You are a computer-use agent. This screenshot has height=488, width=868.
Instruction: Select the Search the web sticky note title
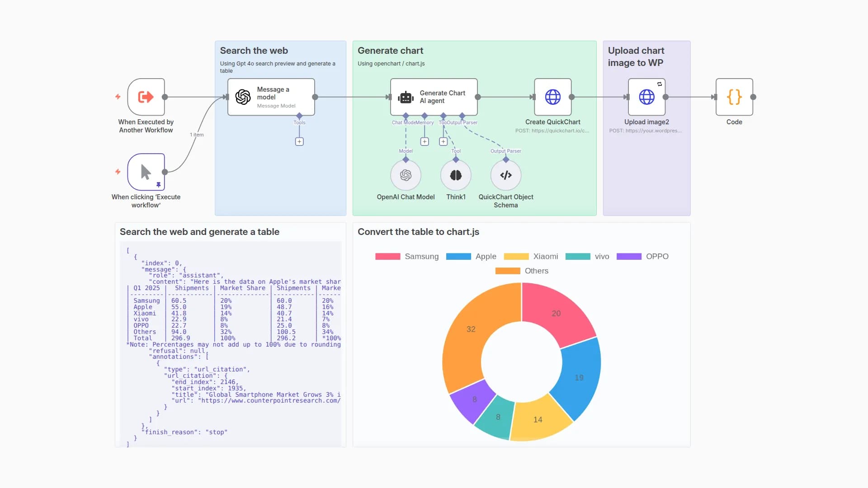point(254,51)
